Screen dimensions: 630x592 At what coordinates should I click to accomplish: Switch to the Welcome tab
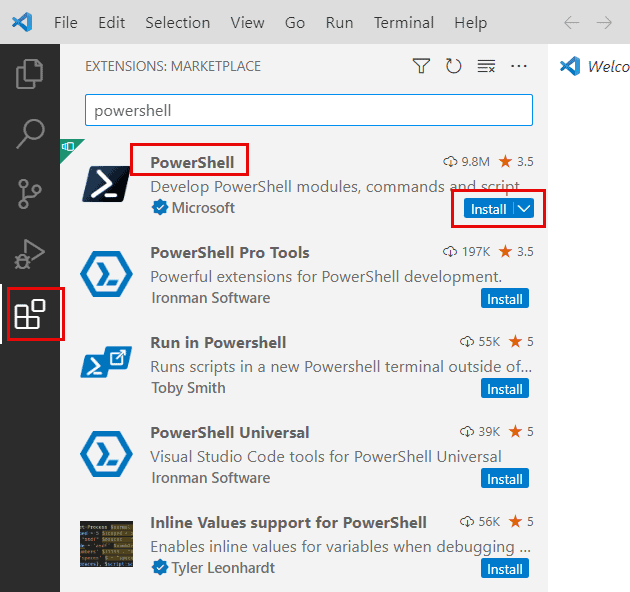595,66
